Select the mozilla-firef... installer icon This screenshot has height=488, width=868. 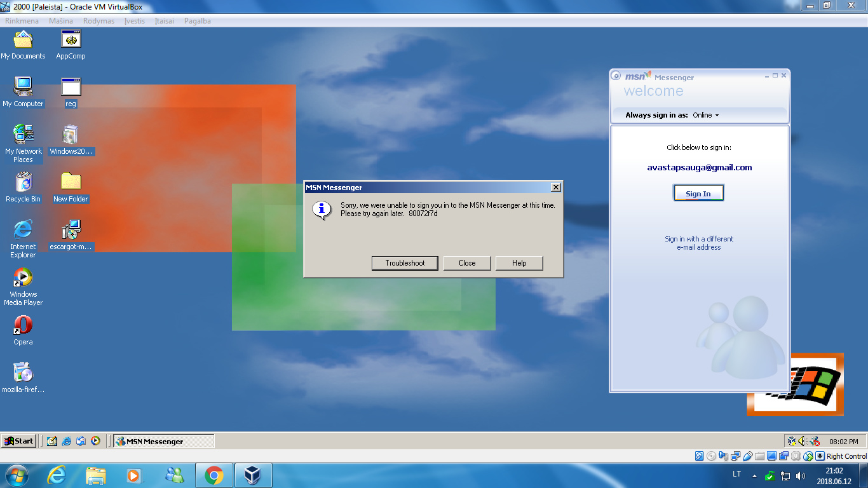coord(23,378)
